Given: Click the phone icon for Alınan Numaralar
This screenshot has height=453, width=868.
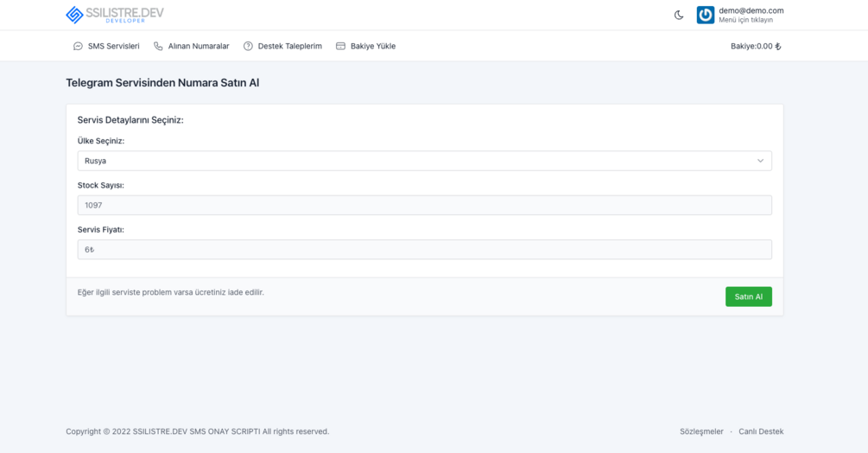Looking at the screenshot, I should click(x=158, y=46).
